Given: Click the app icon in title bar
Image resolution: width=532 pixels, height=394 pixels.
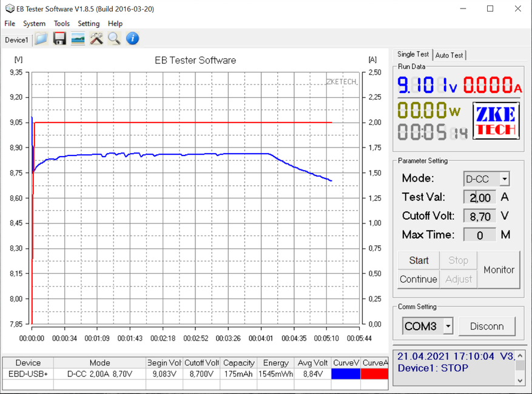Looking at the screenshot, I should (x=9, y=8).
